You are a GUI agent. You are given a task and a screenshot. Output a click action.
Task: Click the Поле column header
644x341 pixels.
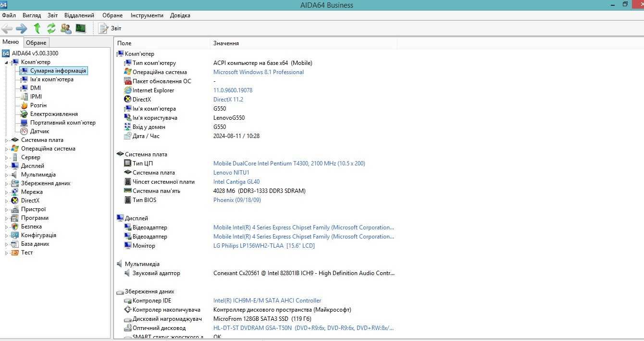(x=162, y=43)
